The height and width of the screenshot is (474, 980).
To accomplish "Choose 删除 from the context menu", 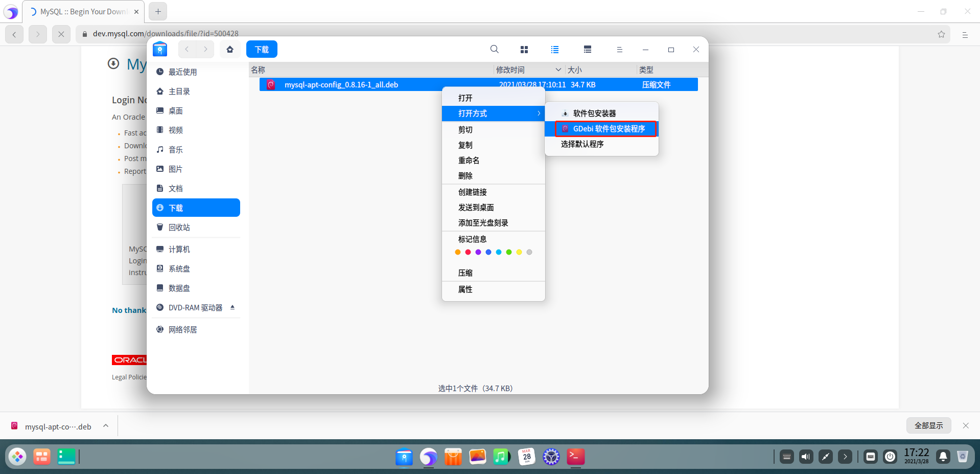I will (494, 176).
